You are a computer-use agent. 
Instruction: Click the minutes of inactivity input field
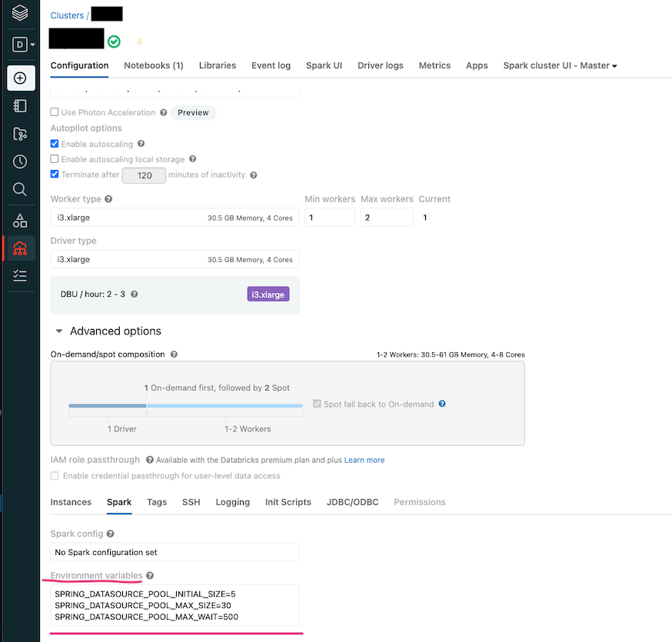[144, 175]
